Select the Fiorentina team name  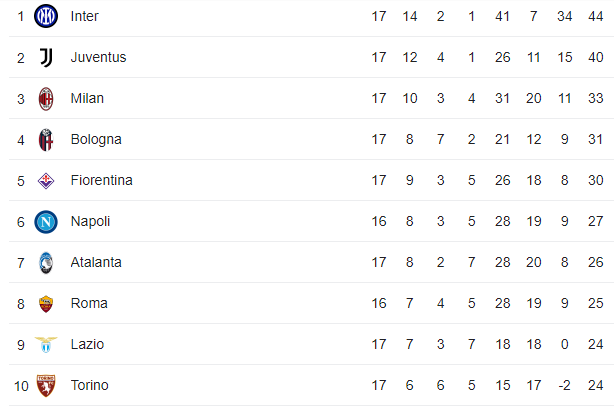click(x=101, y=180)
